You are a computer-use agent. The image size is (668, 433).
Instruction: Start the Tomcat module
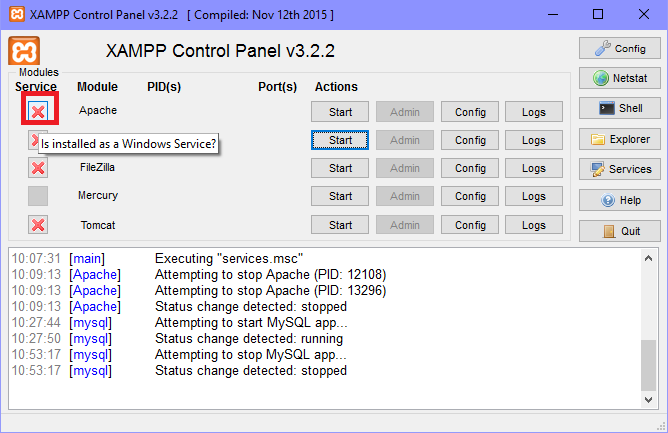(x=340, y=225)
